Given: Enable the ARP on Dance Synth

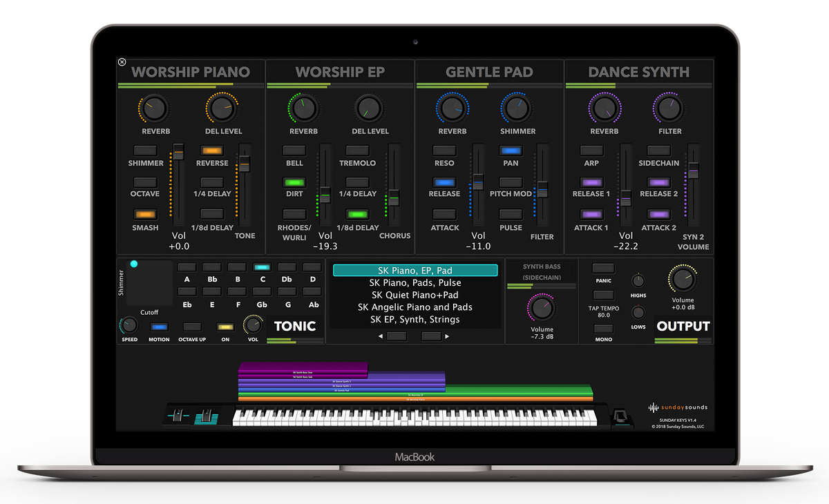Looking at the screenshot, I should (x=591, y=149).
